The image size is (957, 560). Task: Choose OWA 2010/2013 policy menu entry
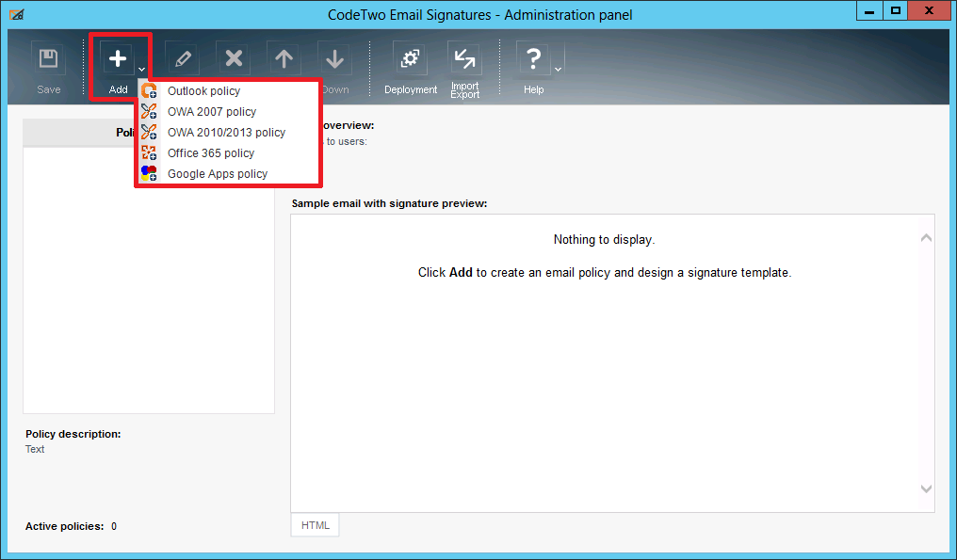point(228,133)
